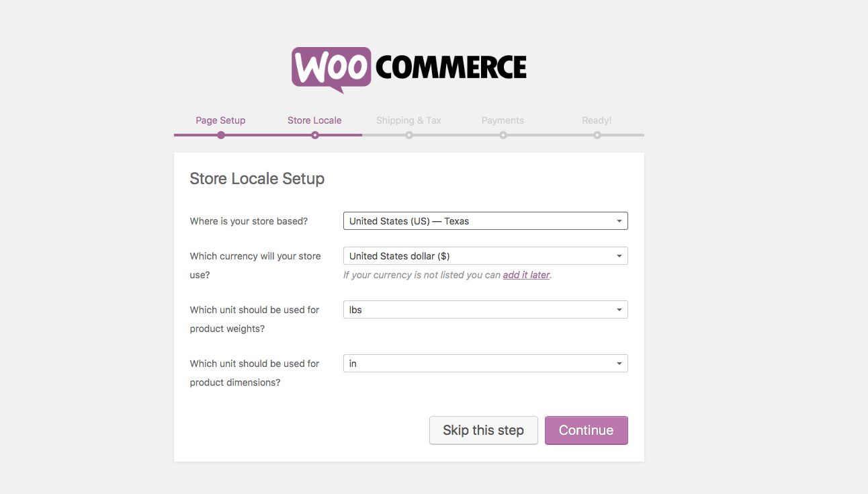The height and width of the screenshot is (494, 868).
Task: Click the WooCommerce logo
Action: coord(408,69)
